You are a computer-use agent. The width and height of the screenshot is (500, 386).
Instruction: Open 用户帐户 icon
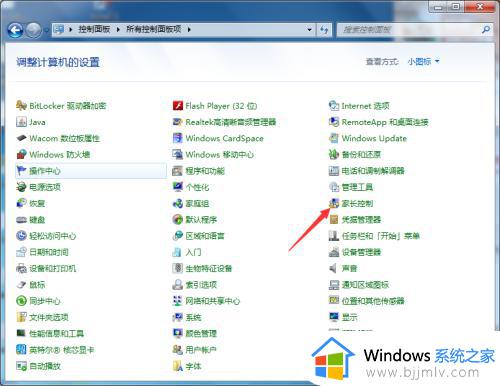click(178, 350)
